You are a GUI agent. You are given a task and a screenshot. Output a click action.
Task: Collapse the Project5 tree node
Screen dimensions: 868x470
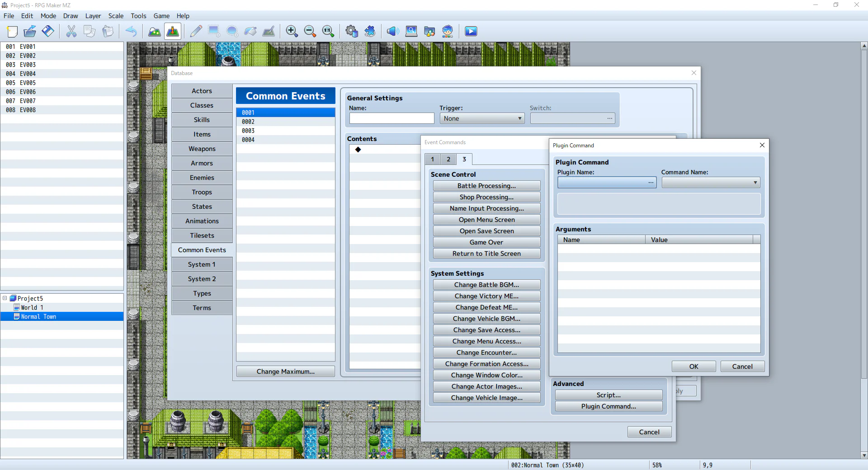(x=5, y=298)
